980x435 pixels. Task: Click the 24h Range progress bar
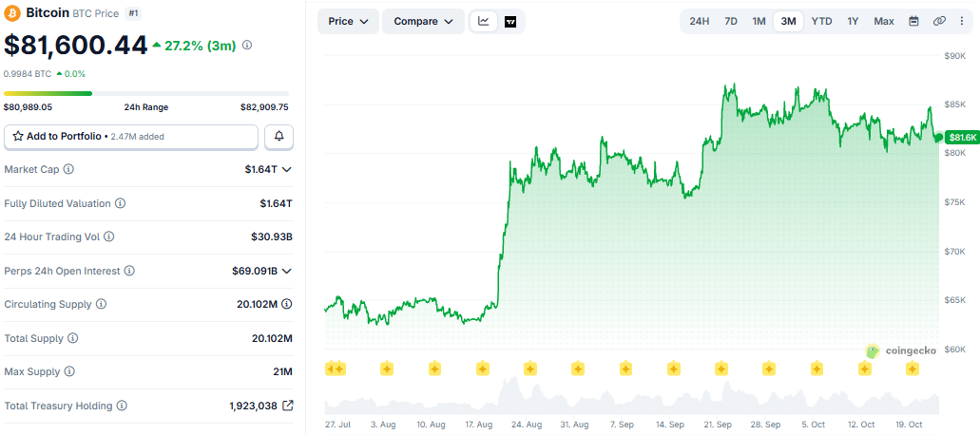point(146,94)
